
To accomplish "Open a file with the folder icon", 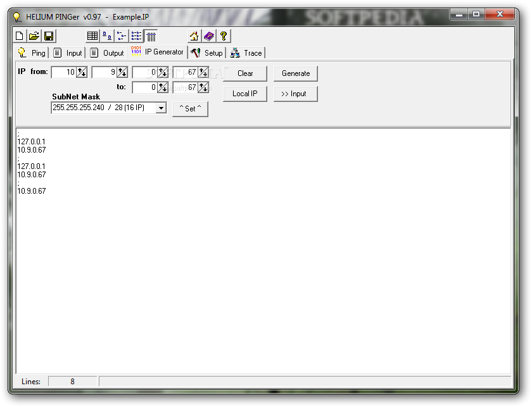I will (x=34, y=36).
